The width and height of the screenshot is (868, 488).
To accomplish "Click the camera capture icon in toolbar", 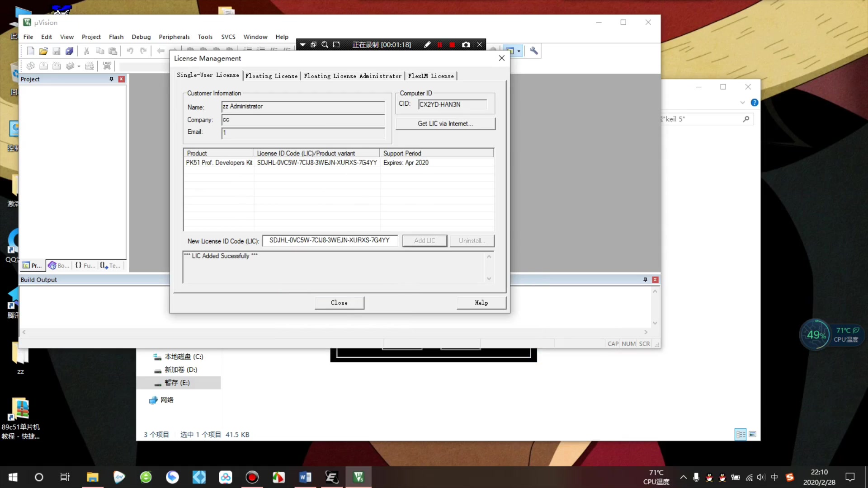I will pyautogui.click(x=466, y=45).
